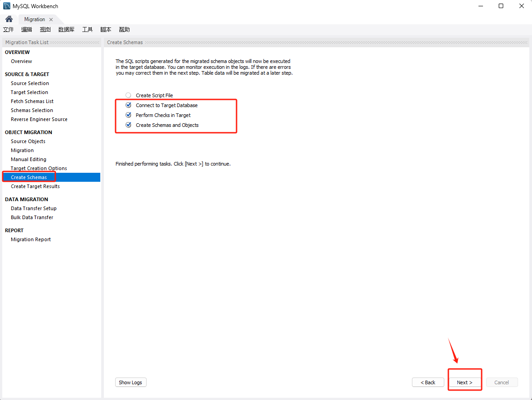Click the Create Schemas and Objects check icon
The height and width of the screenshot is (400, 532).
click(x=129, y=125)
